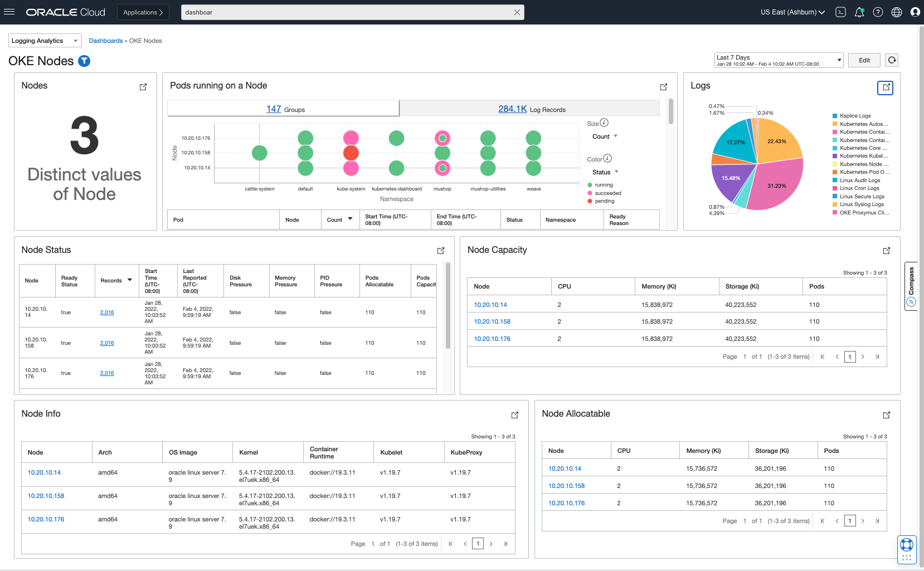Click the help question mark icon
This screenshot has height=571, width=924.
tap(878, 12)
